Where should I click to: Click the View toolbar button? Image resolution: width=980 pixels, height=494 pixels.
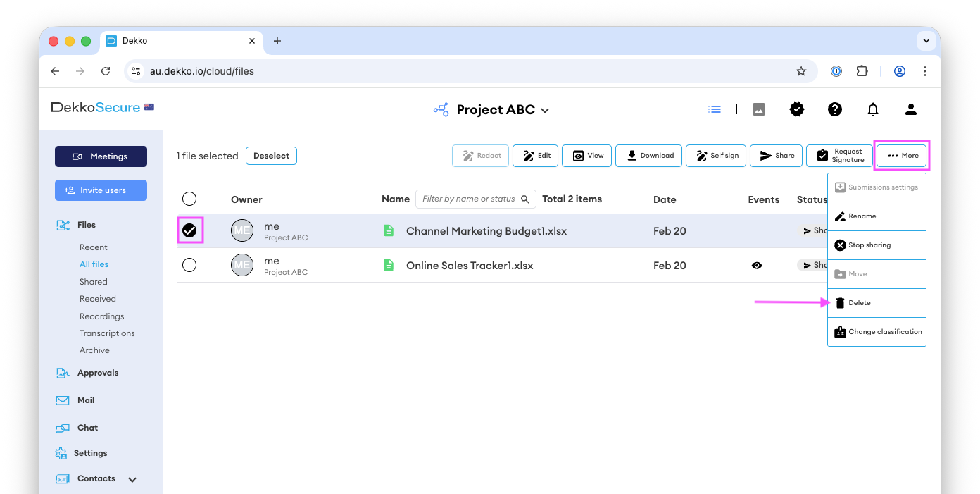(586, 156)
